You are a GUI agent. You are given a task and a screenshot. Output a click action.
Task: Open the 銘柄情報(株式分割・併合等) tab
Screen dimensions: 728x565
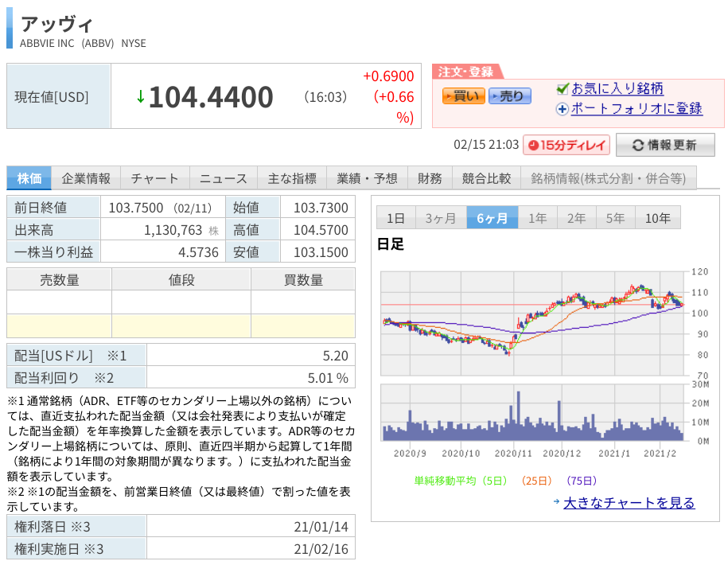click(608, 178)
